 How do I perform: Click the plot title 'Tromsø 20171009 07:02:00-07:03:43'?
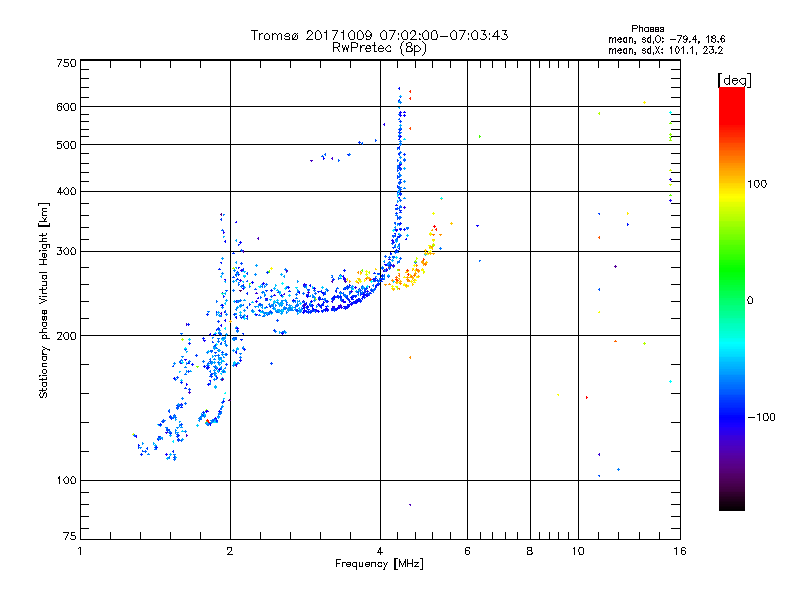pos(379,35)
